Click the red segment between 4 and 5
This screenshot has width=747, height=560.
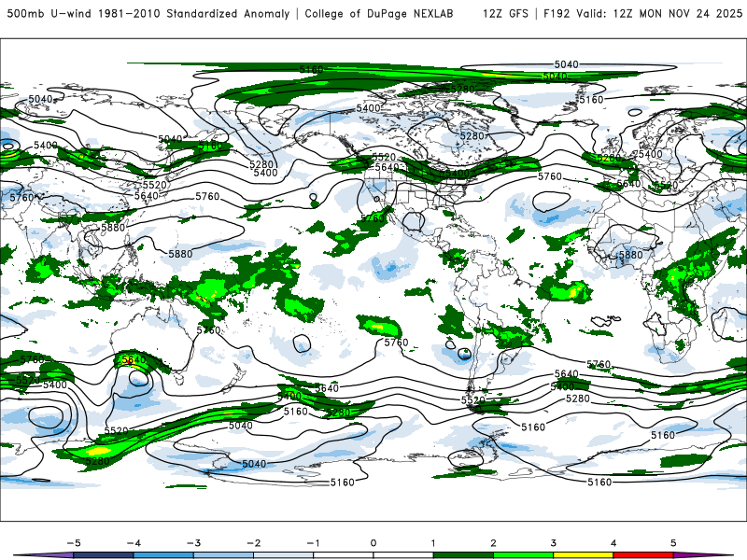coord(643,555)
